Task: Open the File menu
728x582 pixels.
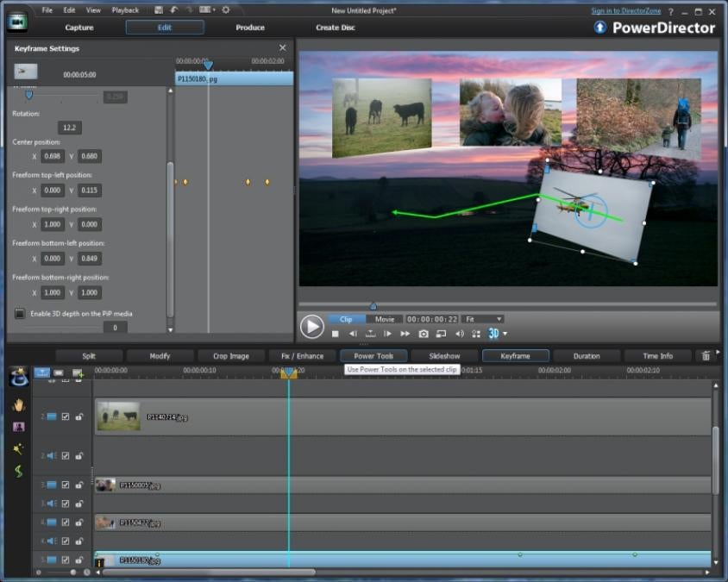Action: pos(47,10)
